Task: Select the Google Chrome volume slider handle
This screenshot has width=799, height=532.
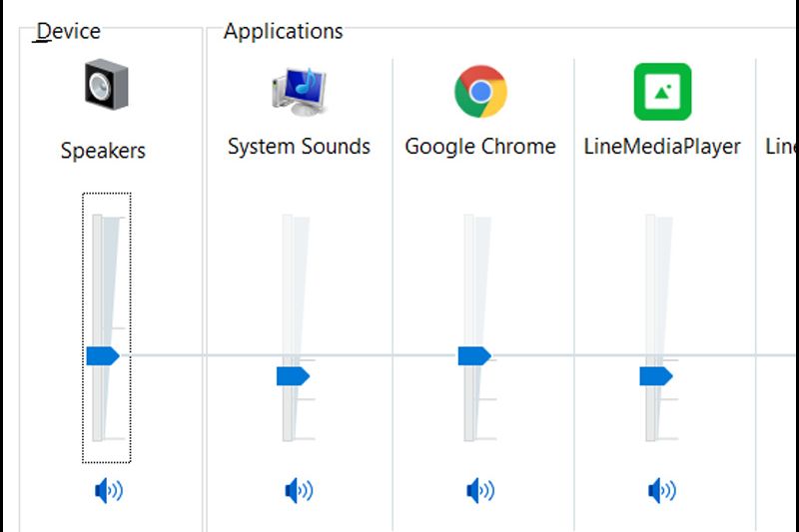Action: 474,355
